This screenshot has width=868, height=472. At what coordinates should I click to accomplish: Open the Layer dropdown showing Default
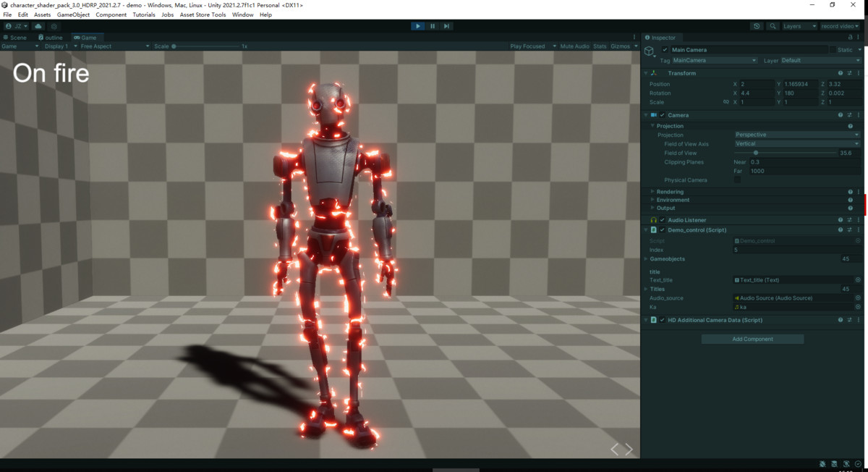tap(821, 60)
